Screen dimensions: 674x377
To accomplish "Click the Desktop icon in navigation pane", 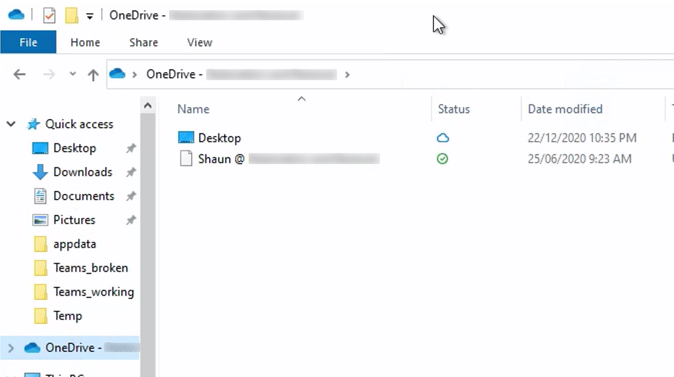I will (40, 148).
